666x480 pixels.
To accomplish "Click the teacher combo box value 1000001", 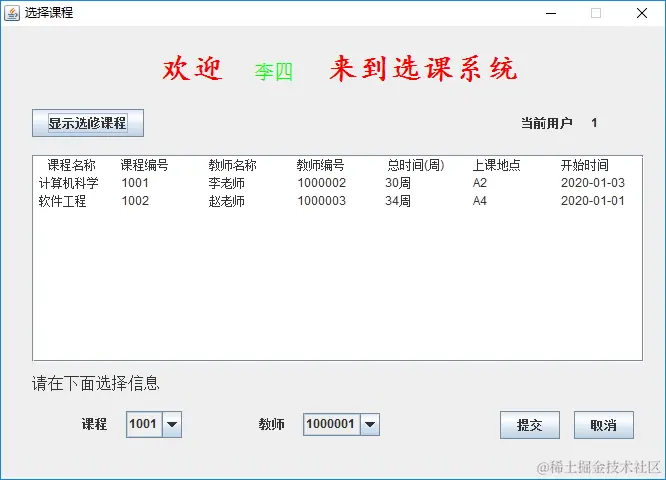I will point(331,424).
